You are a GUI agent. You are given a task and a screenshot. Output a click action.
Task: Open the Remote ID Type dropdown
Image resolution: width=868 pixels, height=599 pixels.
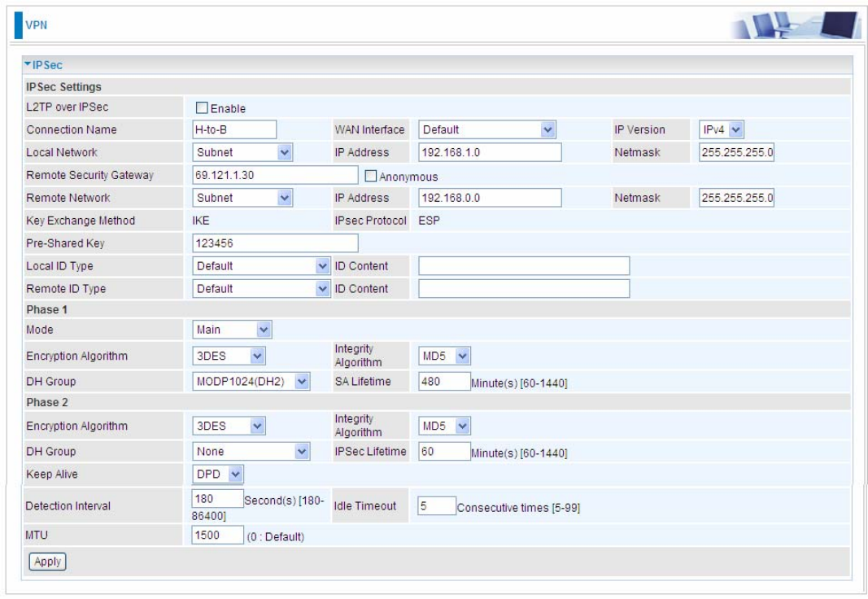coord(261,288)
